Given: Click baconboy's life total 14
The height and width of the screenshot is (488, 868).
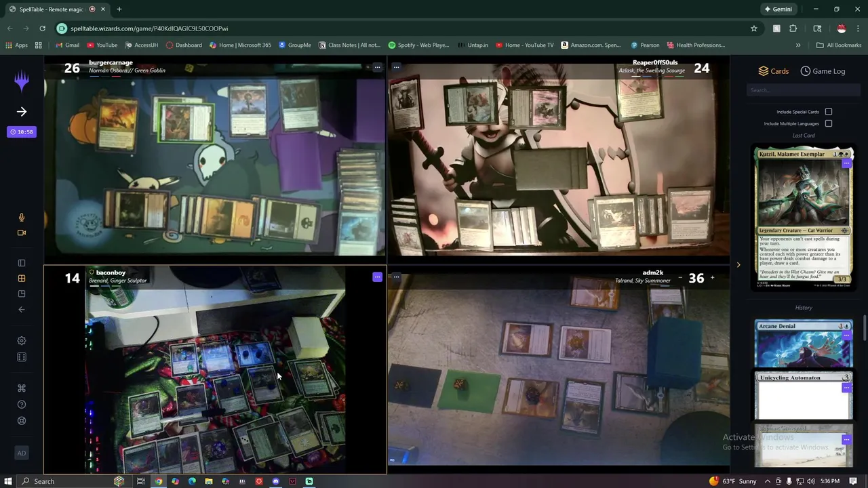Looking at the screenshot, I should [x=72, y=278].
